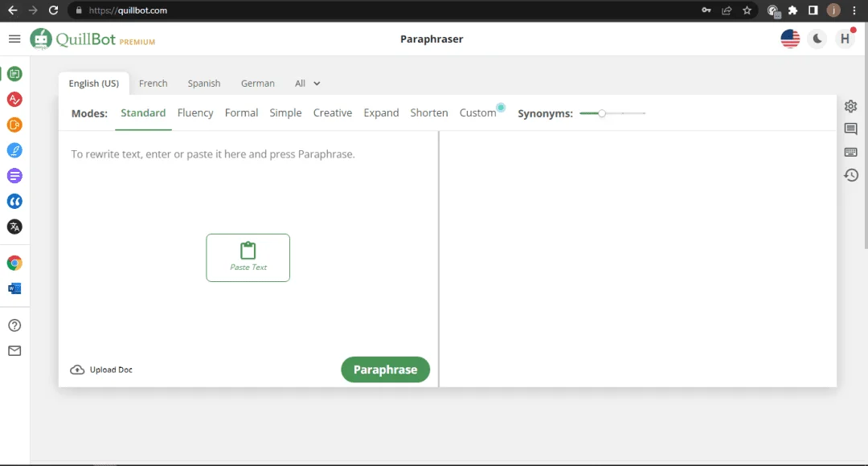This screenshot has width=868, height=466.
Task: Open Summarizer purple sidebar icon
Action: (x=15, y=175)
